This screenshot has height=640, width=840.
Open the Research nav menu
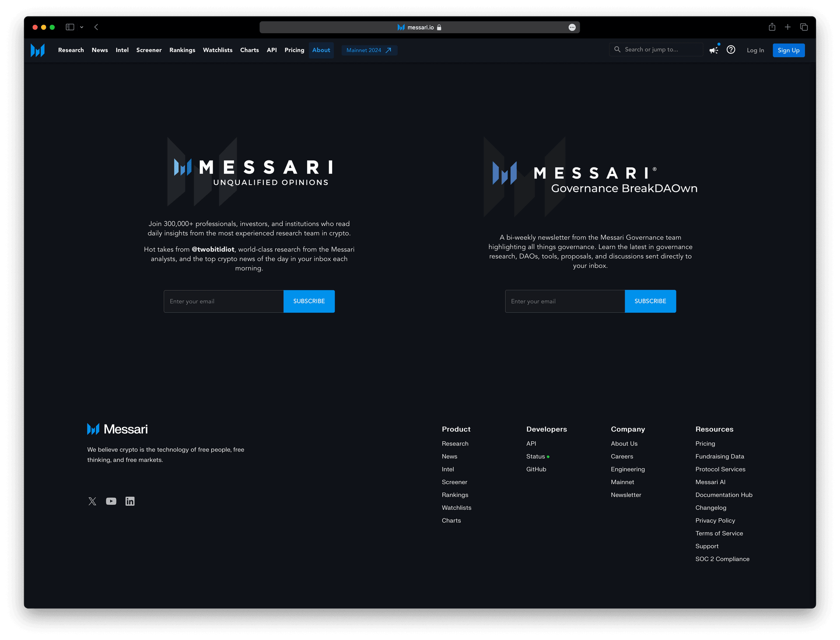(x=71, y=50)
